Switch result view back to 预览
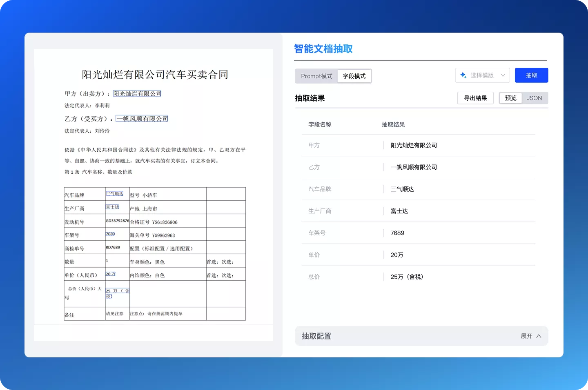Viewport: 588px width, 390px height. click(x=510, y=98)
